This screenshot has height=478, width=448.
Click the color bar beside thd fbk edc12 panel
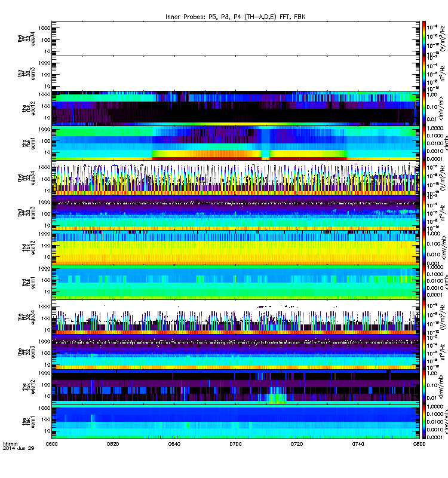click(x=424, y=247)
